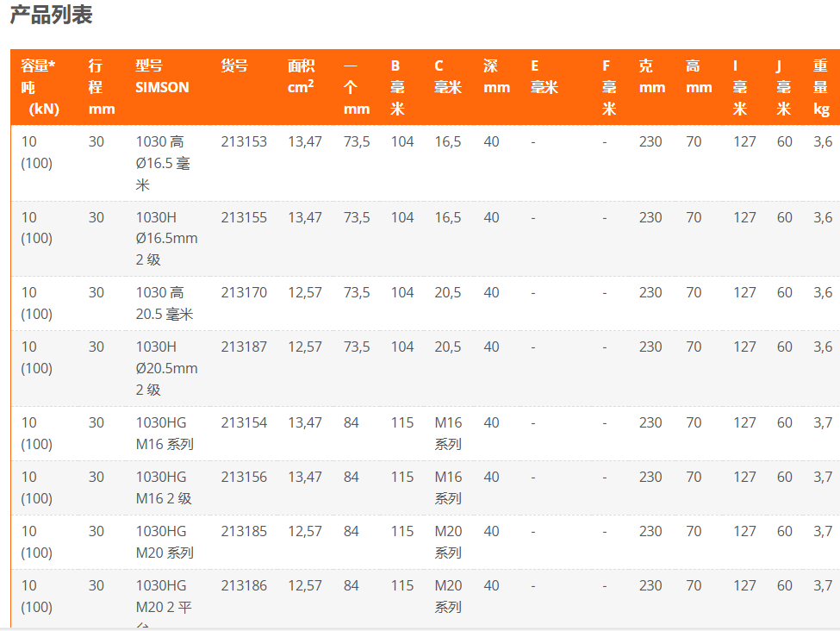This screenshot has height=631, width=840.
Task: Click the E 毫米 column header
Action: (x=544, y=76)
